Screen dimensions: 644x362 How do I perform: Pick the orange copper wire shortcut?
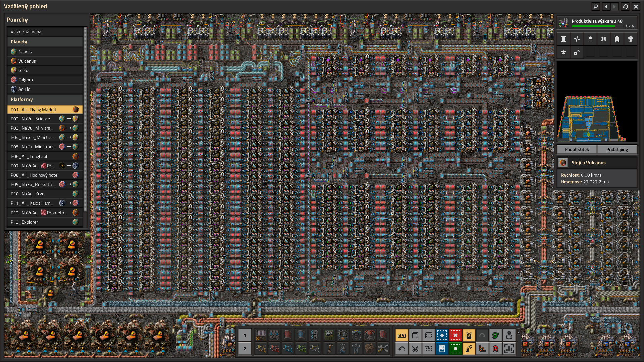click(x=482, y=349)
